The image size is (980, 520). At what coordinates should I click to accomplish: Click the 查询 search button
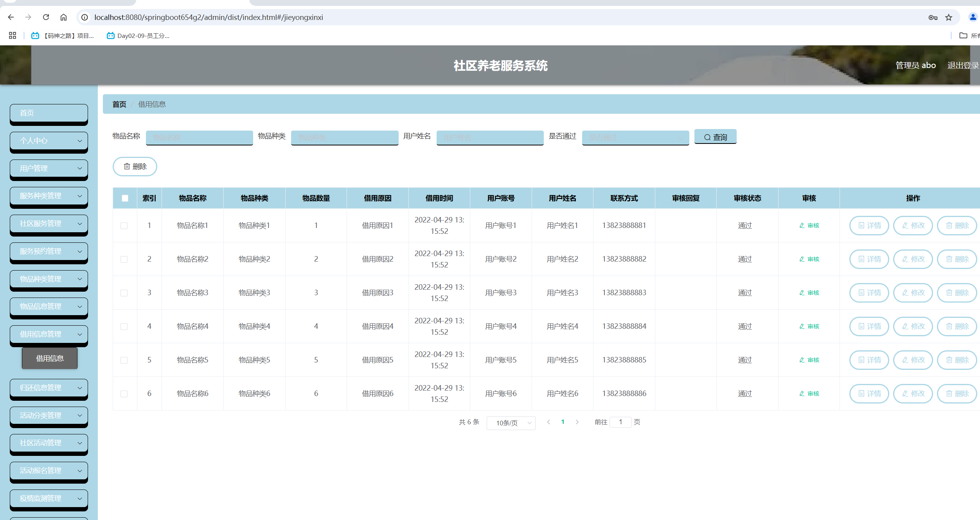(715, 137)
